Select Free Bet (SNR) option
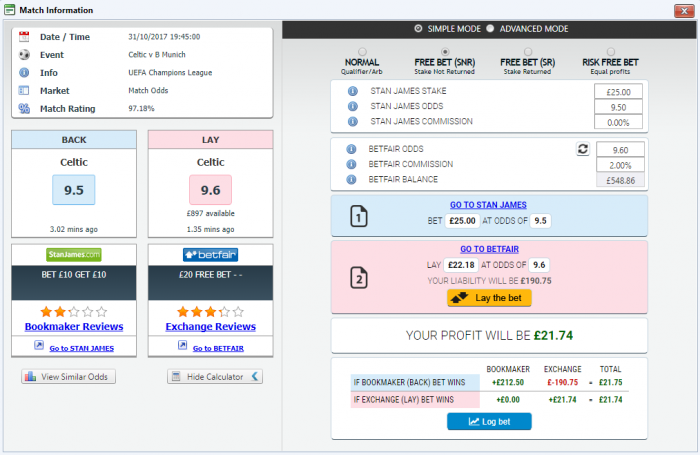The image size is (700, 455). click(x=445, y=52)
